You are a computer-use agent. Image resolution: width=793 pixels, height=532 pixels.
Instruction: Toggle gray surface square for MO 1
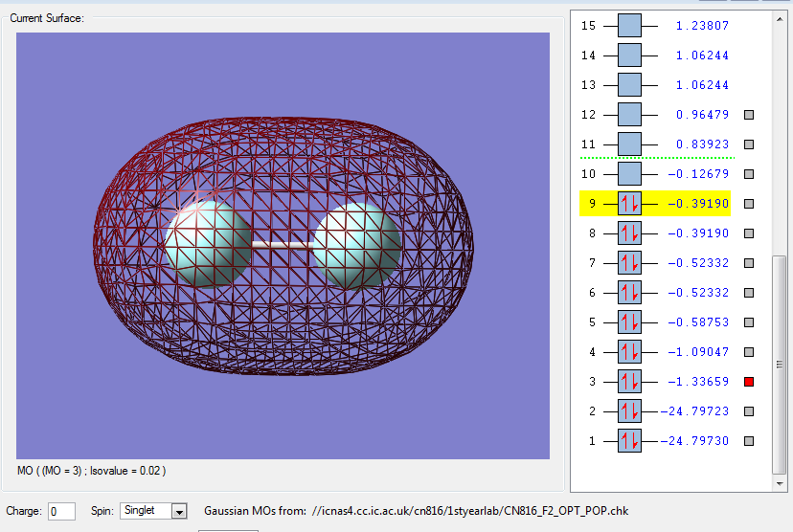point(750,441)
